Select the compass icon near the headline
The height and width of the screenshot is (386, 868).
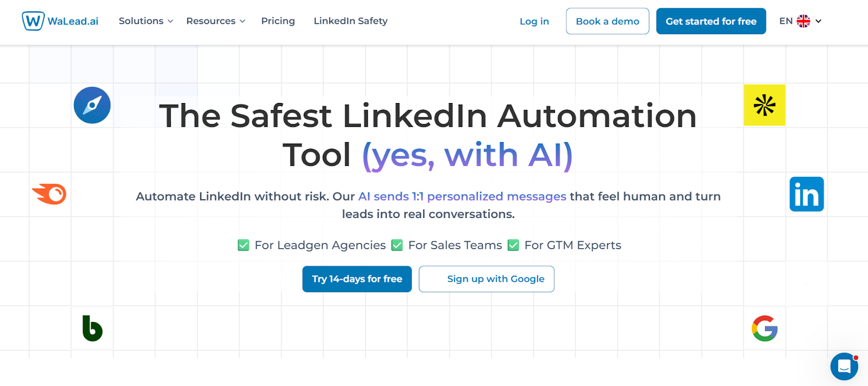coord(92,105)
